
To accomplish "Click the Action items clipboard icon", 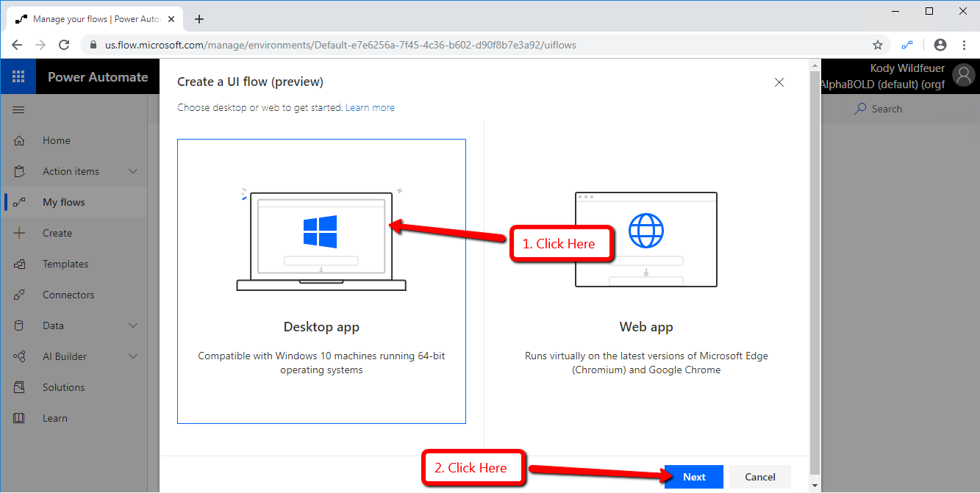I will tap(19, 171).
